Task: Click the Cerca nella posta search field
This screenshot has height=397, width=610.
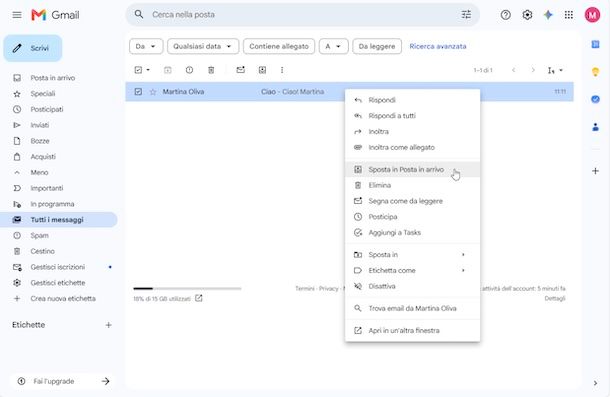Action: tap(302, 14)
